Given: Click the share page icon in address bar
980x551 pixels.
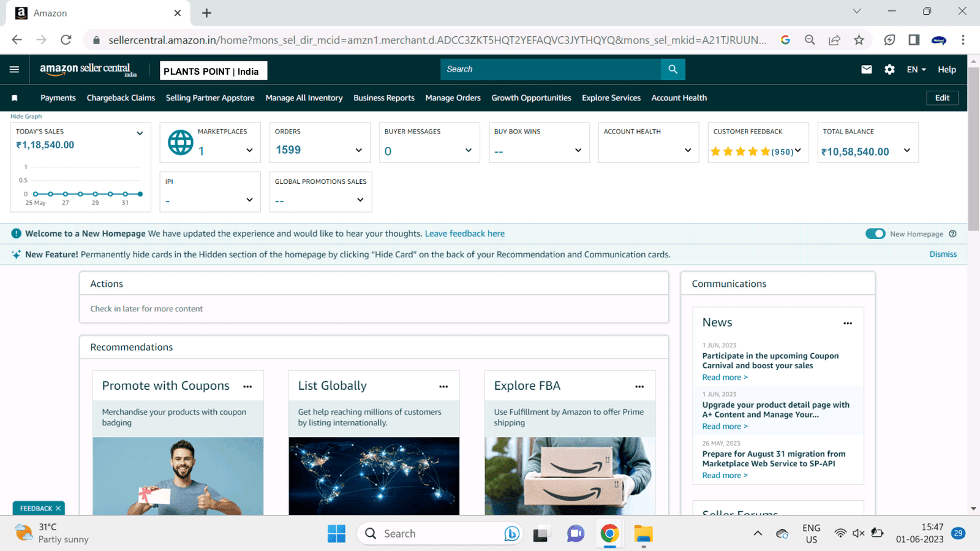Looking at the screenshot, I should click(x=834, y=40).
